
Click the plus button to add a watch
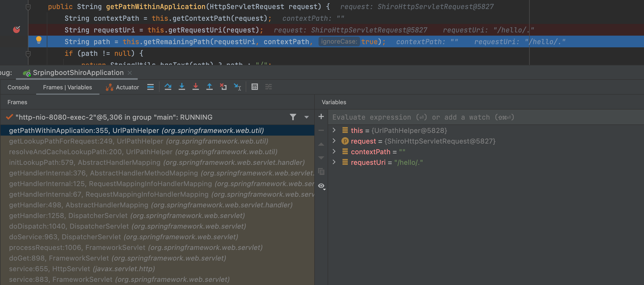point(321,117)
